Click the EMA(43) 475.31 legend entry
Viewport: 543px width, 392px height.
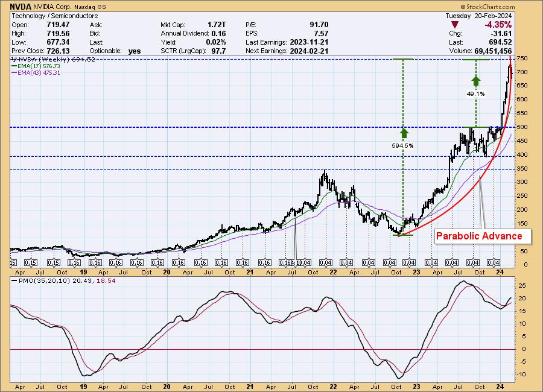(x=36, y=73)
